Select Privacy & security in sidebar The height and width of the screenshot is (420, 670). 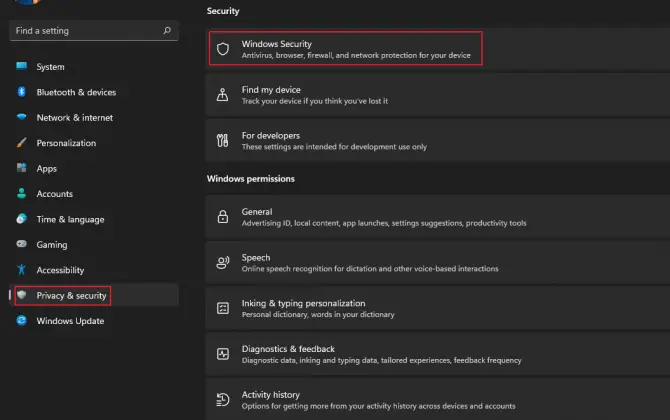94,295
